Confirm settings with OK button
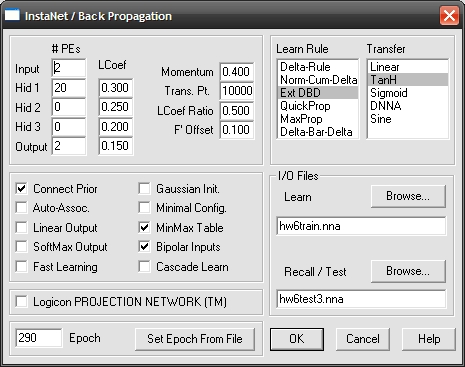 click(x=297, y=339)
